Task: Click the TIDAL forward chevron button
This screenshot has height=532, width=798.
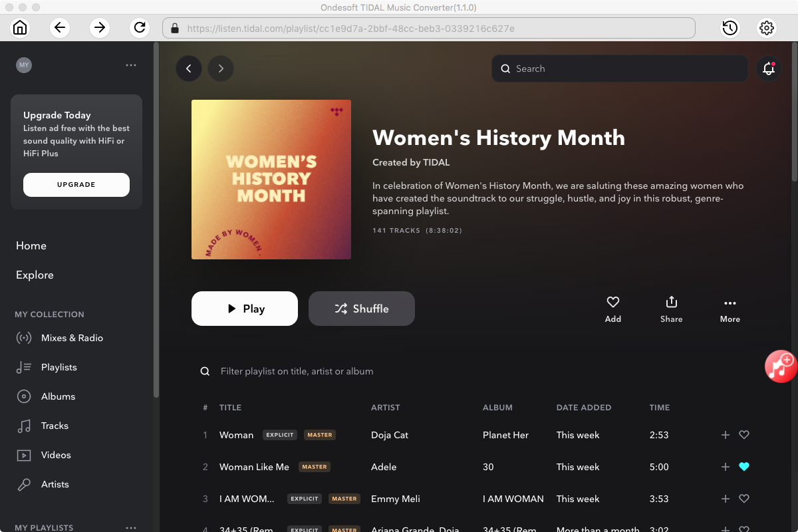Action: pyautogui.click(x=221, y=68)
